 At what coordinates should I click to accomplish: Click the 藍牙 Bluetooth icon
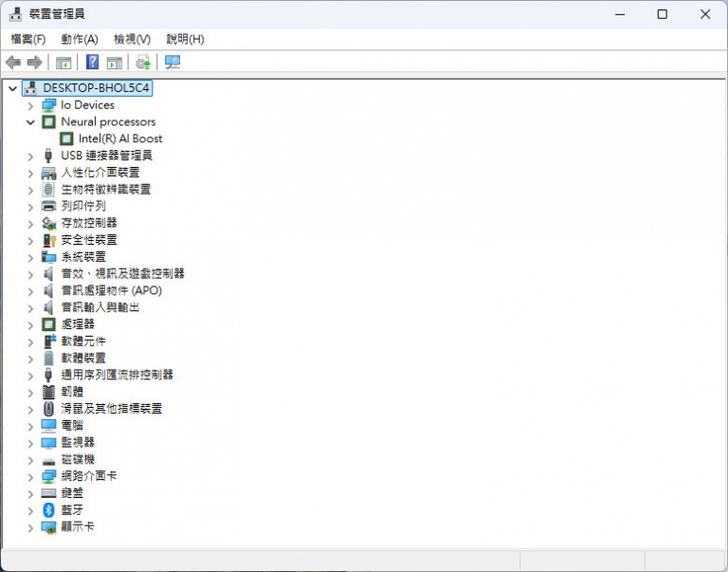tap(48, 509)
